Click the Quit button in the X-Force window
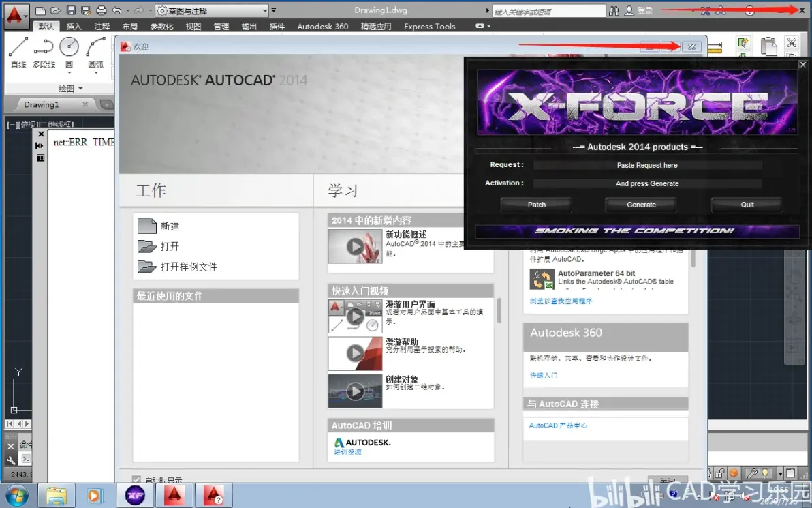Screen dimensions: 812x508 point(747,205)
